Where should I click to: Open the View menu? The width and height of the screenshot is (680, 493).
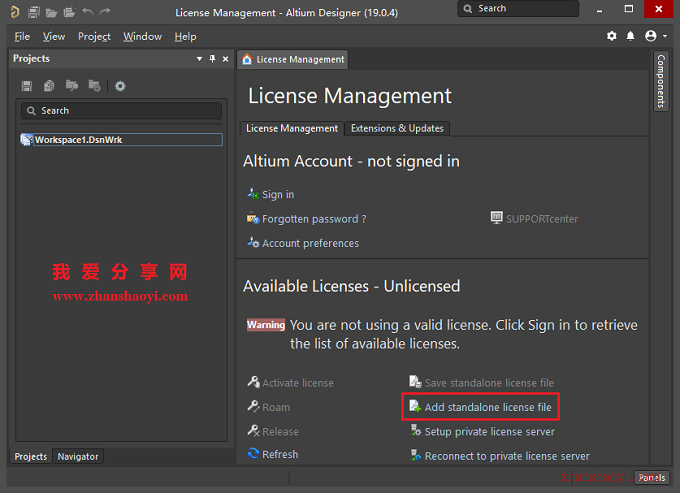coord(54,37)
